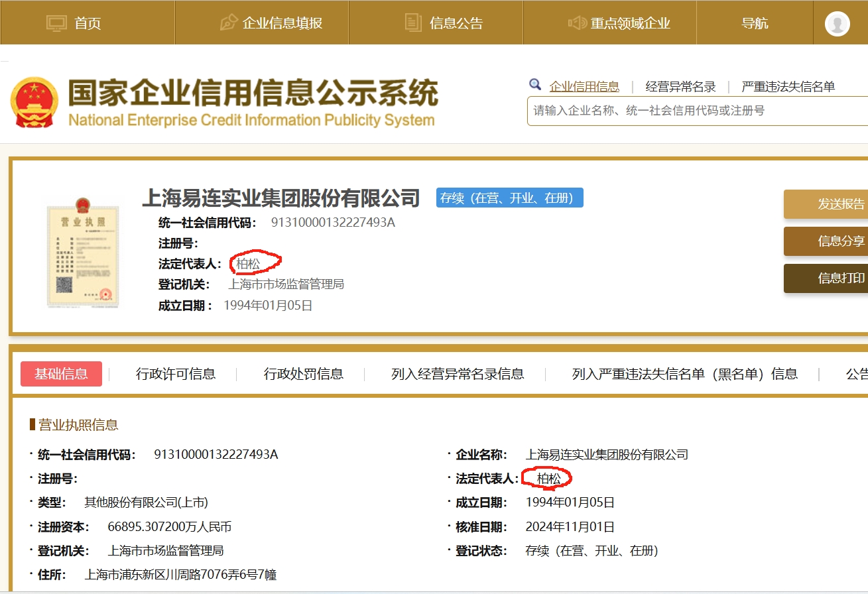This screenshot has width=868, height=594.
Task: Click 1994年01月05日 in the header card
Action: coord(268,306)
